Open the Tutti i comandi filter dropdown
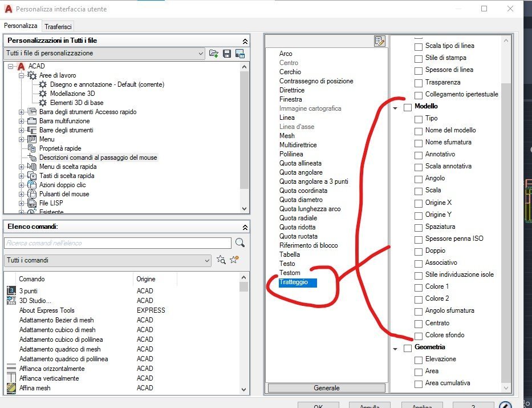The image size is (532, 408). coord(108,260)
